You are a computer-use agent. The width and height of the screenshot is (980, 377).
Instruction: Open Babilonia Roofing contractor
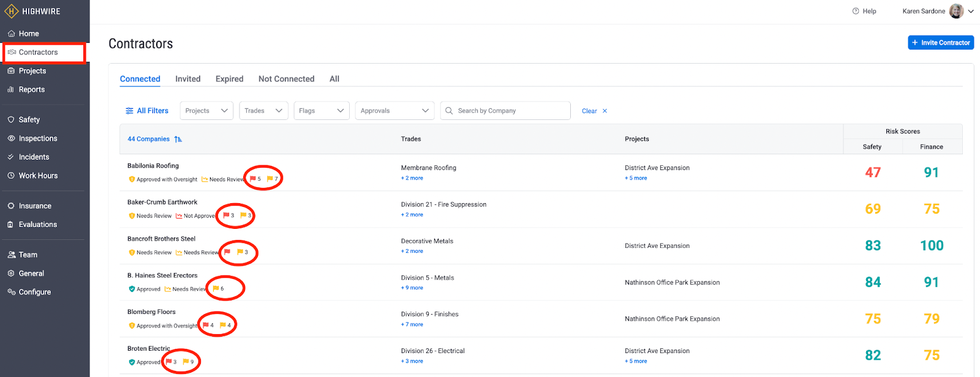click(x=153, y=166)
